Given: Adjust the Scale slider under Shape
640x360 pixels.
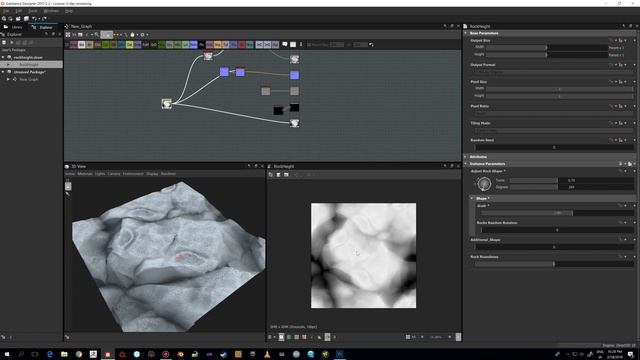Looking at the screenshot, I should pyautogui.click(x=557, y=213).
